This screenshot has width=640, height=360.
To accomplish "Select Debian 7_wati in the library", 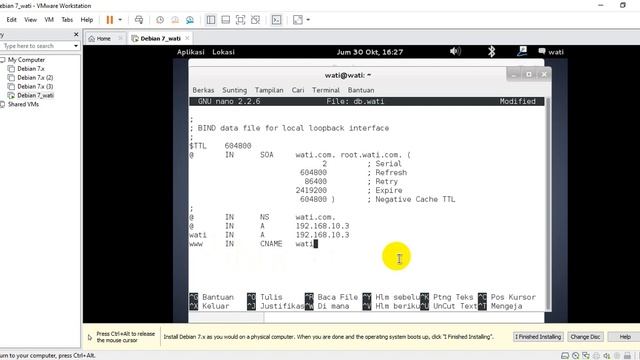I will tap(36, 96).
